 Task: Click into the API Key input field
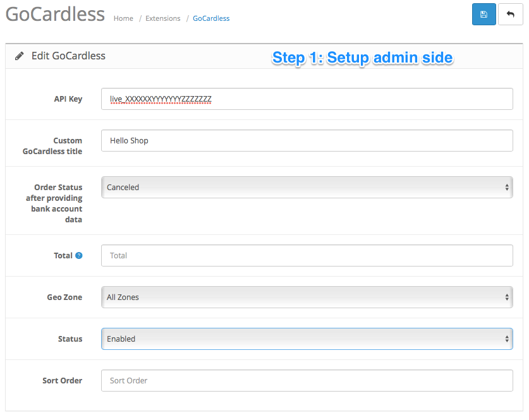pyautogui.click(x=307, y=99)
